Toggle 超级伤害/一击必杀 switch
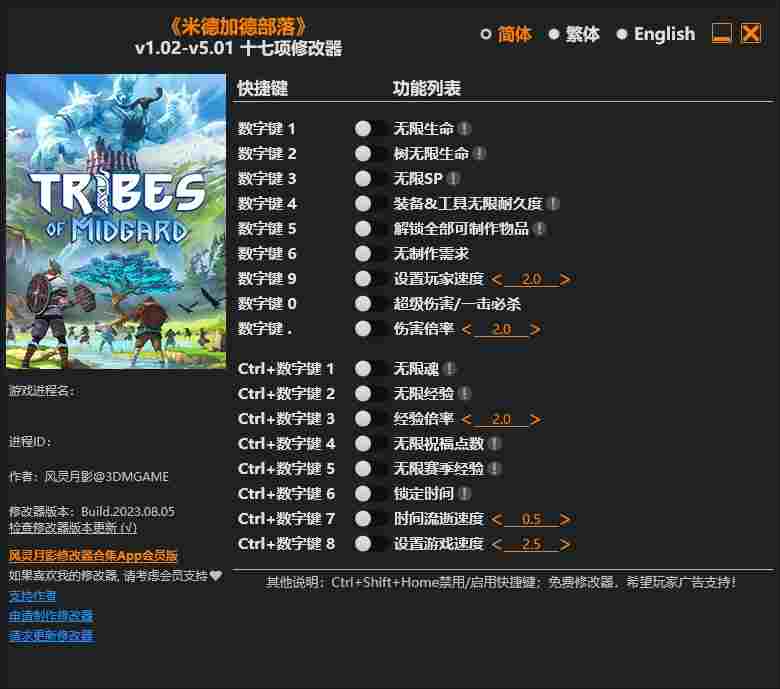The width and height of the screenshot is (780, 689). [x=370, y=303]
